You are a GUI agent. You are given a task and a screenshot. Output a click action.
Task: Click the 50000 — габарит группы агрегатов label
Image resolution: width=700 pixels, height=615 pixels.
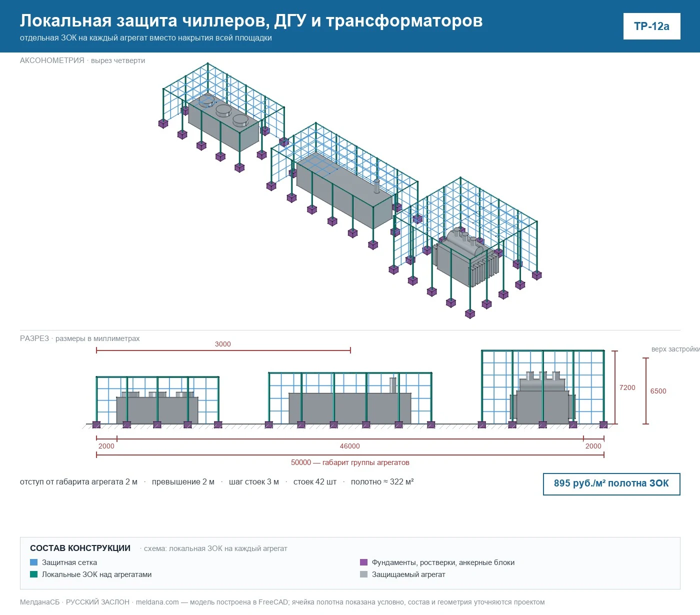350,462
